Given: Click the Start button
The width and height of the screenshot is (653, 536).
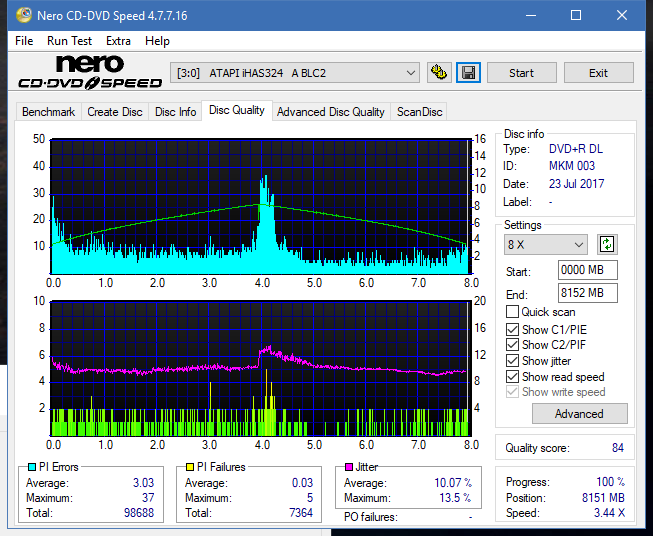Looking at the screenshot, I should point(521,73).
